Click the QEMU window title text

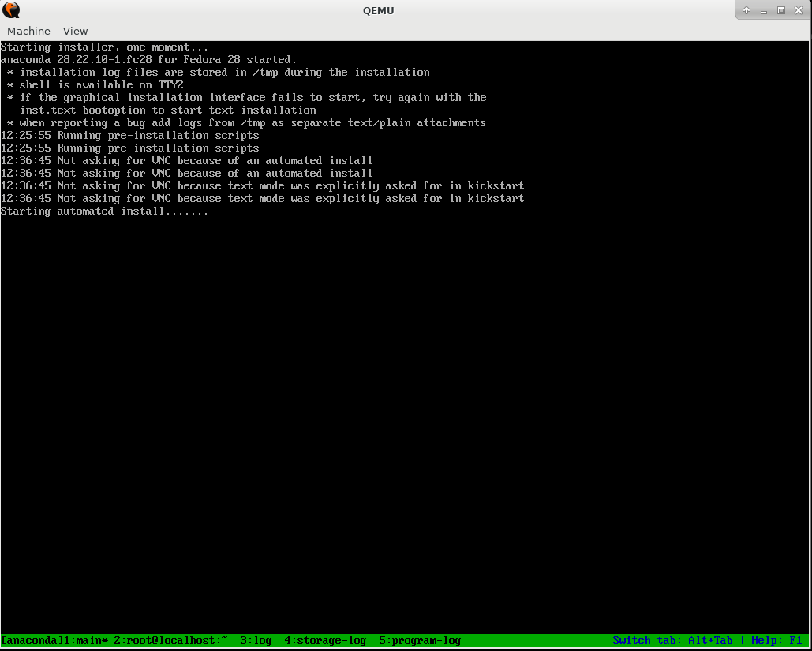tap(379, 10)
